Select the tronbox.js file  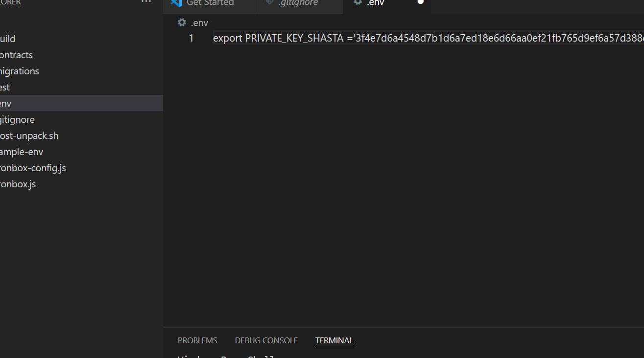pyautogui.click(x=18, y=184)
